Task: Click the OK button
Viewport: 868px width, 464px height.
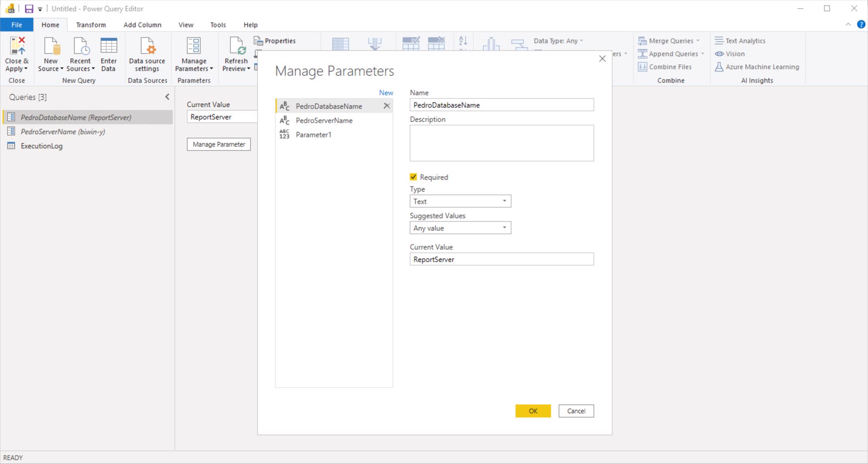Action: click(x=533, y=411)
